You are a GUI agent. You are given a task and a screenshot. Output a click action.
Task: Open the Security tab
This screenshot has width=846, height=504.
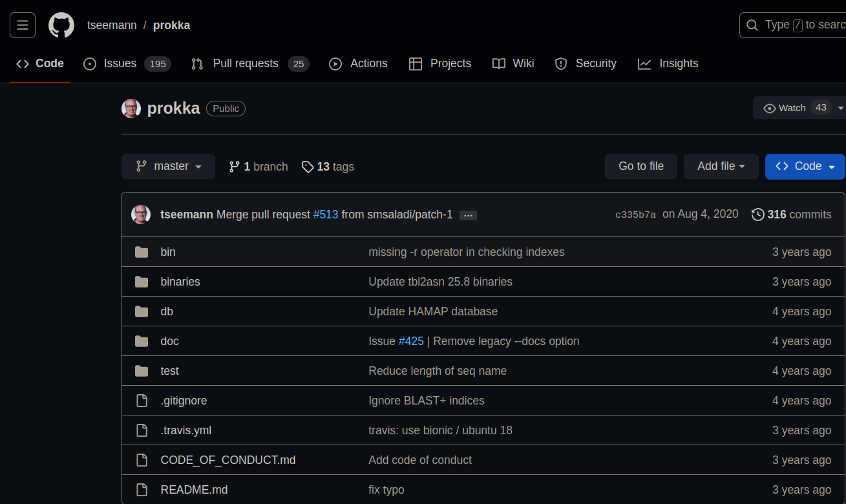586,63
